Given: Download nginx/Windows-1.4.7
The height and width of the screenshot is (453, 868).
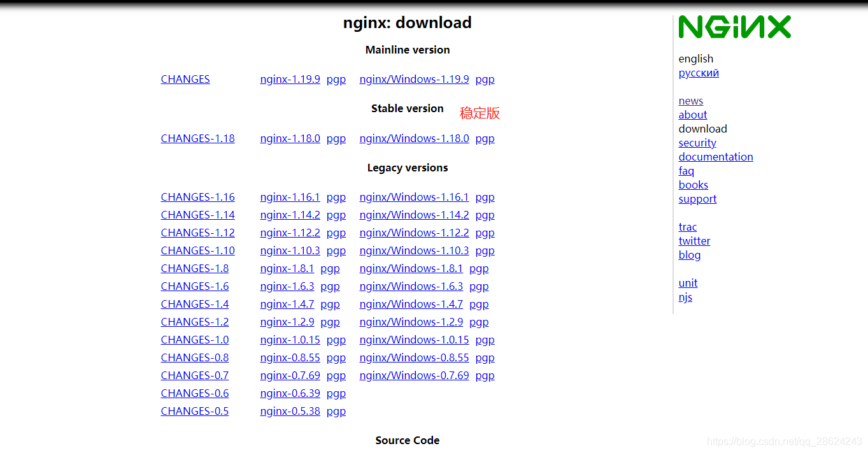Looking at the screenshot, I should tap(411, 304).
